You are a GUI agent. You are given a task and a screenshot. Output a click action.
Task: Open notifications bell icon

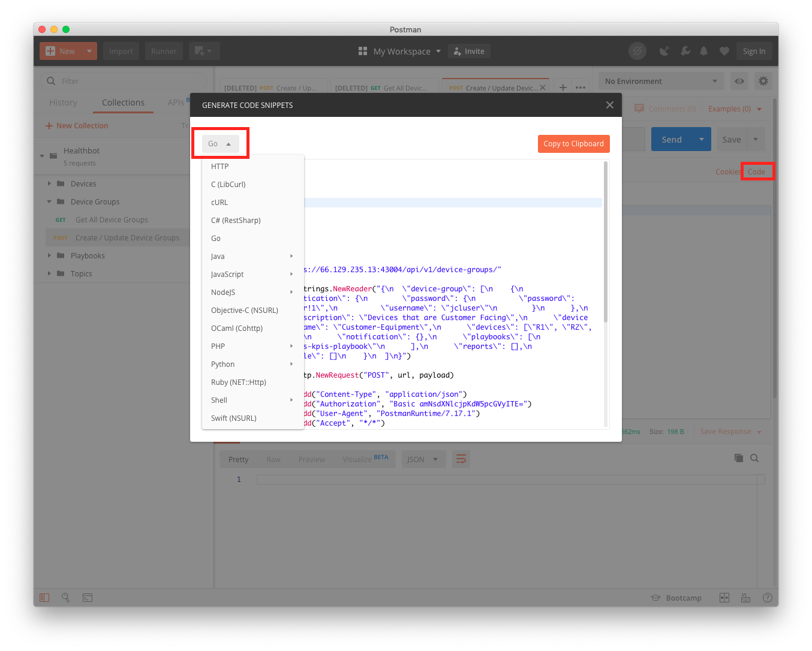point(704,51)
